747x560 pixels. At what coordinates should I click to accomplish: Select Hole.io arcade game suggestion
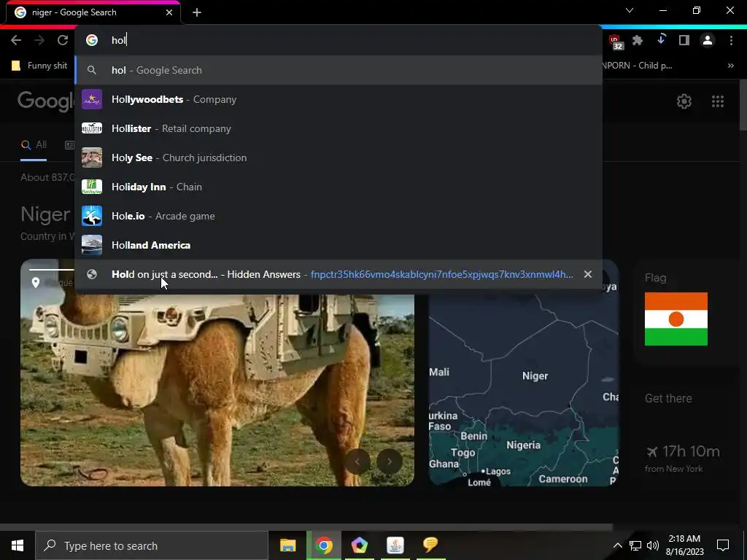coord(338,216)
